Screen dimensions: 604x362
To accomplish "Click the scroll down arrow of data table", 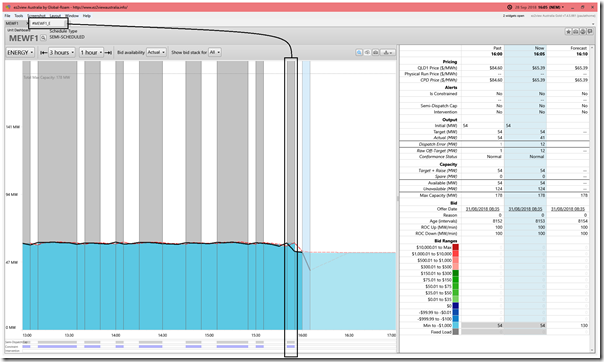I will 592,350.
